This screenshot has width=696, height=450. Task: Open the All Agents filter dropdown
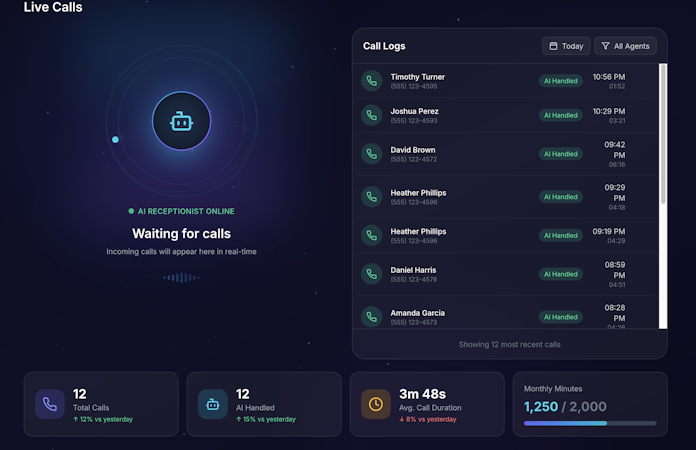click(x=625, y=46)
